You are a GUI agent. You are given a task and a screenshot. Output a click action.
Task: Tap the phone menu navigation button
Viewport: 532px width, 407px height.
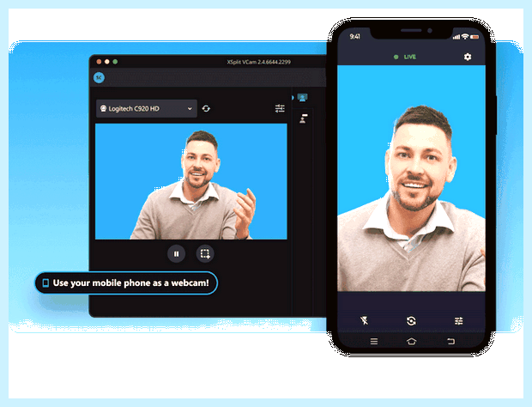tap(374, 341)
